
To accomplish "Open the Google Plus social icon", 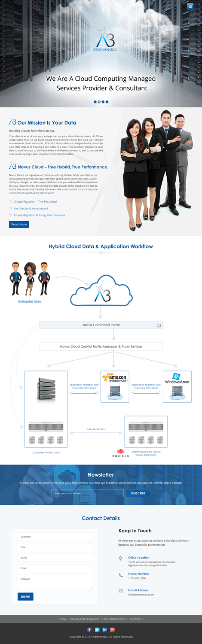I will 113,629.
